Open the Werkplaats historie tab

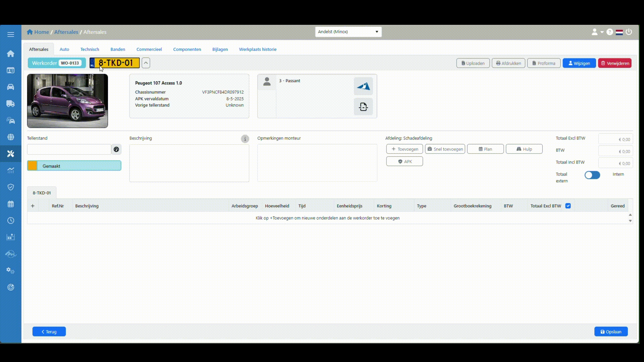(x=258, y=49)
